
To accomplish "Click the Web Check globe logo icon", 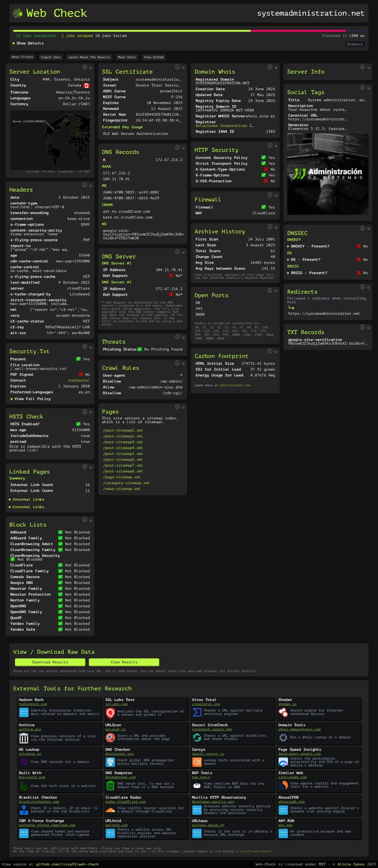I will click(18, 13).
